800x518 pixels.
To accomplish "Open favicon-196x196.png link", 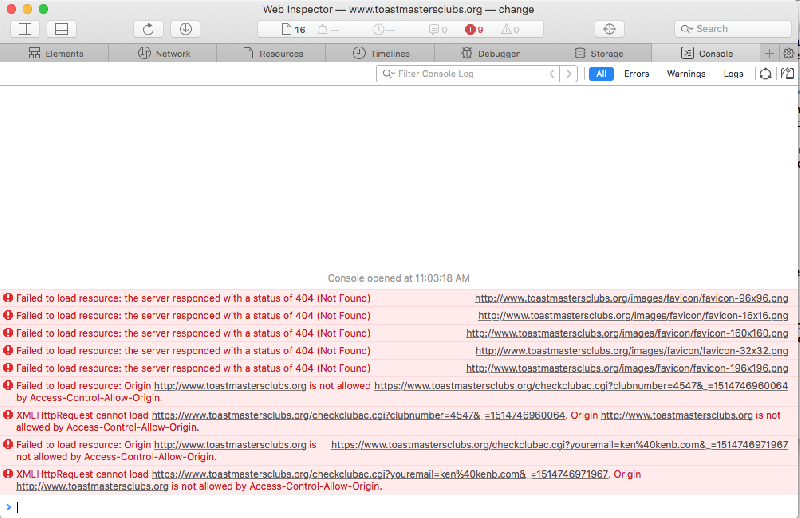I will pyautogui.click(x=627, y=368).
